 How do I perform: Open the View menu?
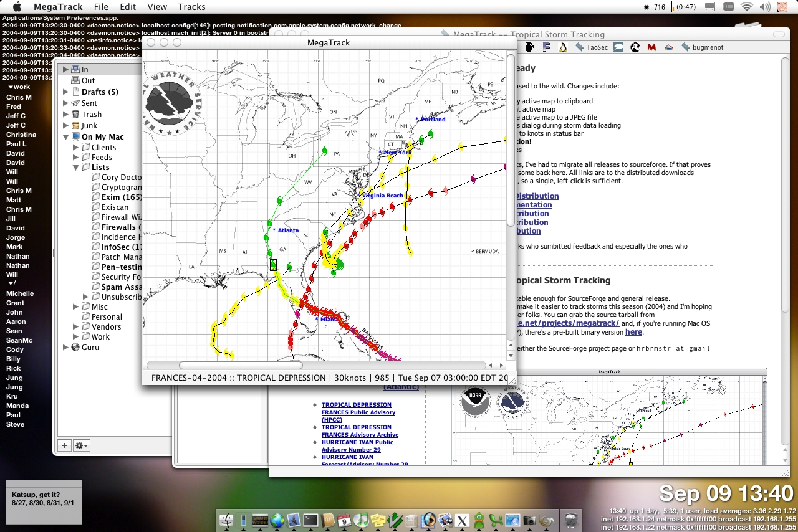tap(157, 7)
